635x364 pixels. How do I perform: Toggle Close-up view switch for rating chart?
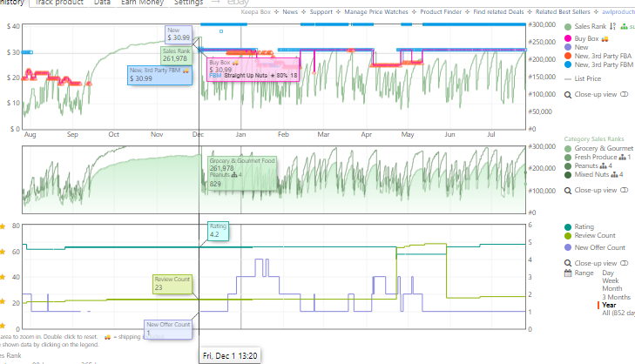point(624,263)
